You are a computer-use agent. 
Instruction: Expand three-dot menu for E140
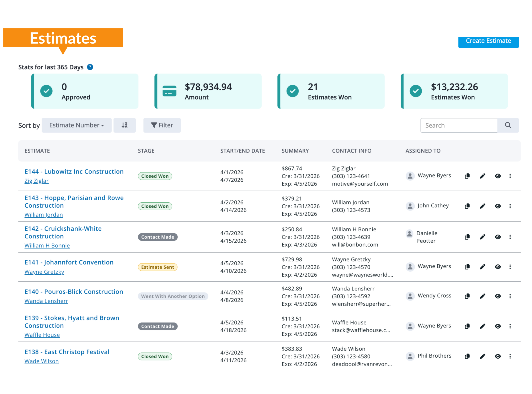(510, 296)
